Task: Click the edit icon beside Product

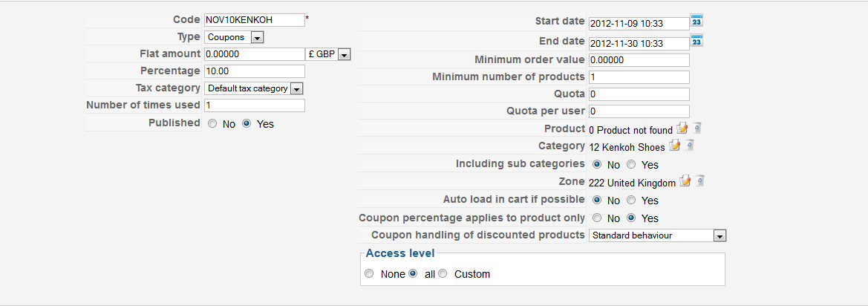Action: (x=682, y=129)
